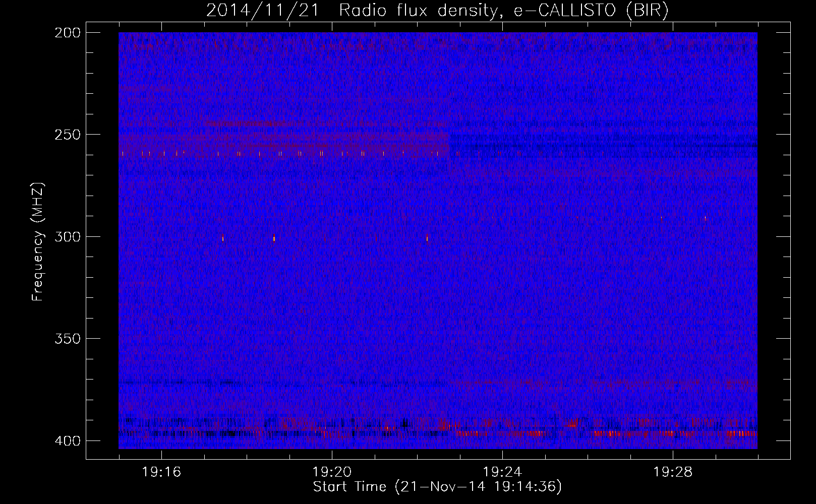Click the plot title '2014/11/21 Radio flux density, e-CALLISTO (BIR)'
This screenshot has height=504, width=816.
[437, 11]
